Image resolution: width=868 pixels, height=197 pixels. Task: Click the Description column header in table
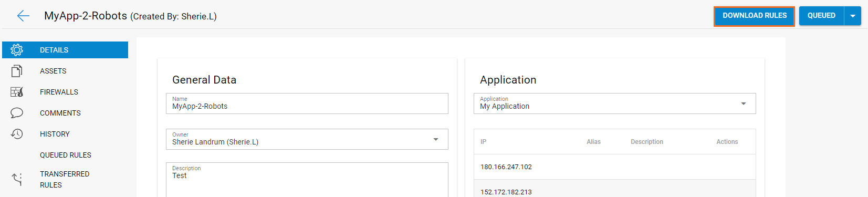(x=647, y=142)
